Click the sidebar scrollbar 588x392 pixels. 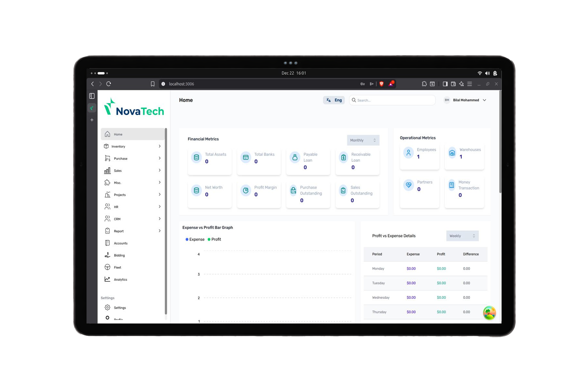166,221
